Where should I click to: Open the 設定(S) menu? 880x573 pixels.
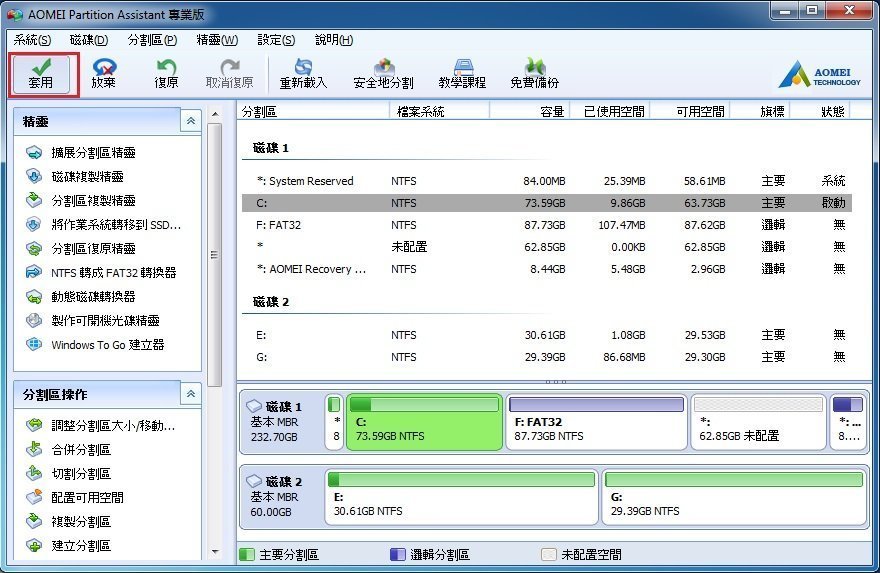(276, 40)
